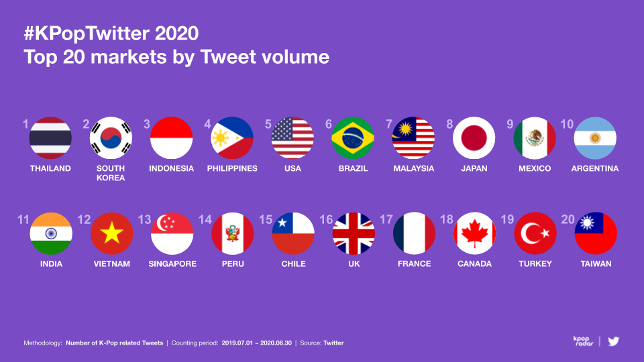The width and height of the screenshot is (644, 362).
Task: Click the Thailand flag icon
Action: [x=50, y=138]
